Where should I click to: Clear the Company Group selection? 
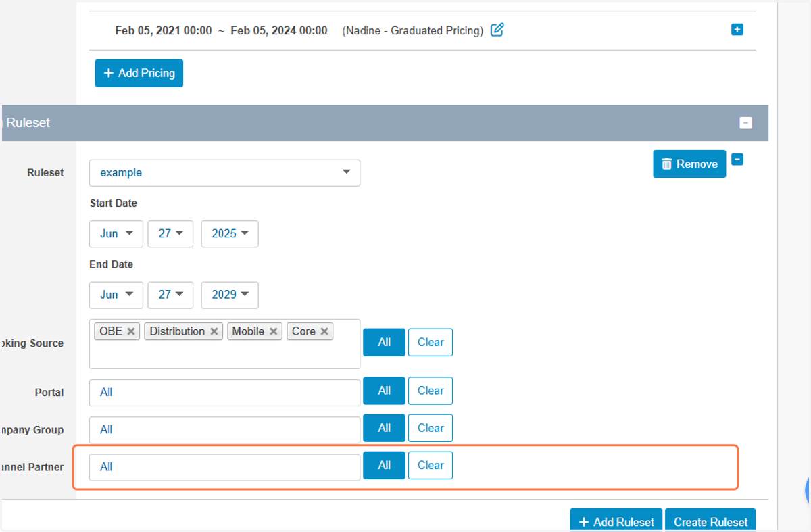pos(431,428)
